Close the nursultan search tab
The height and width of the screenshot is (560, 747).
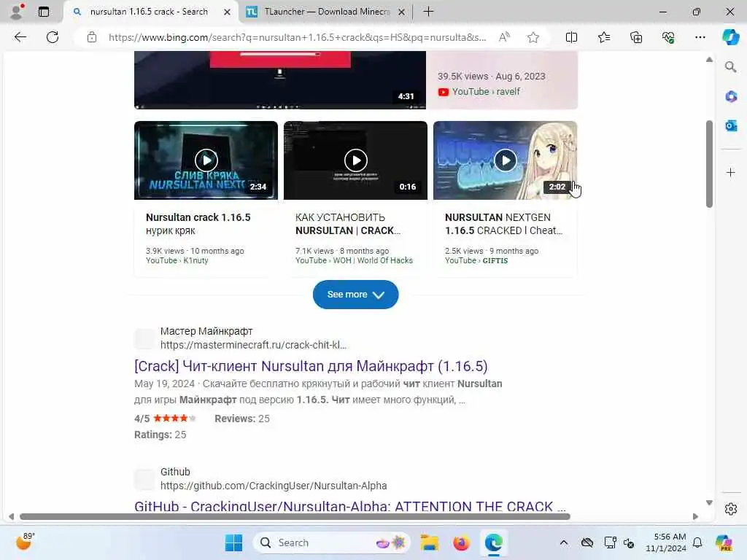[228, 12]
